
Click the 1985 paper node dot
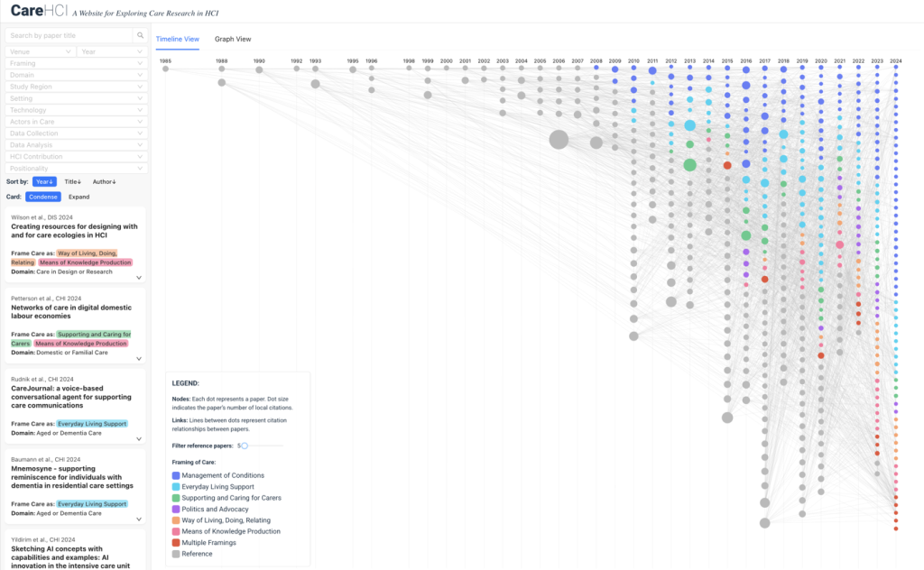point(165,69)
